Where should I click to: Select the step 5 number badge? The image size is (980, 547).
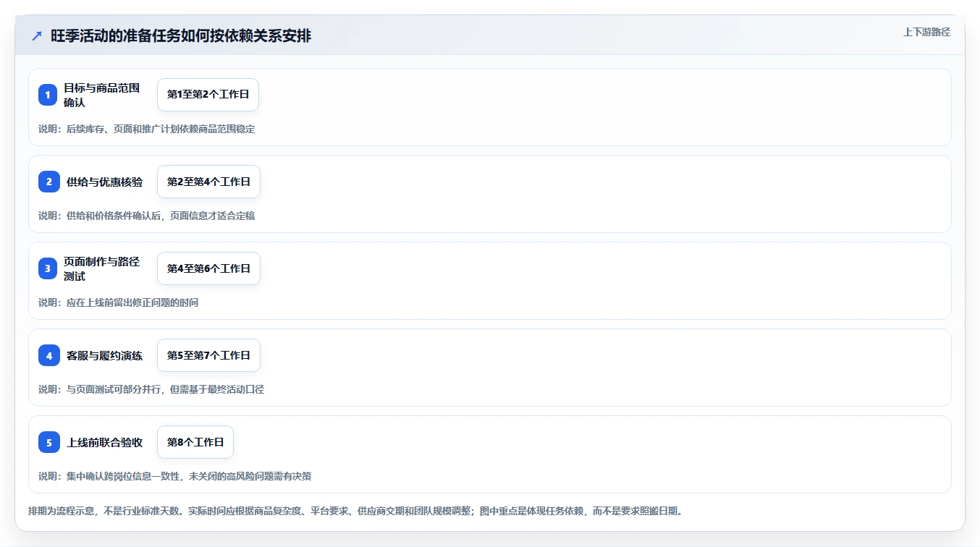[x=49, y=442]
